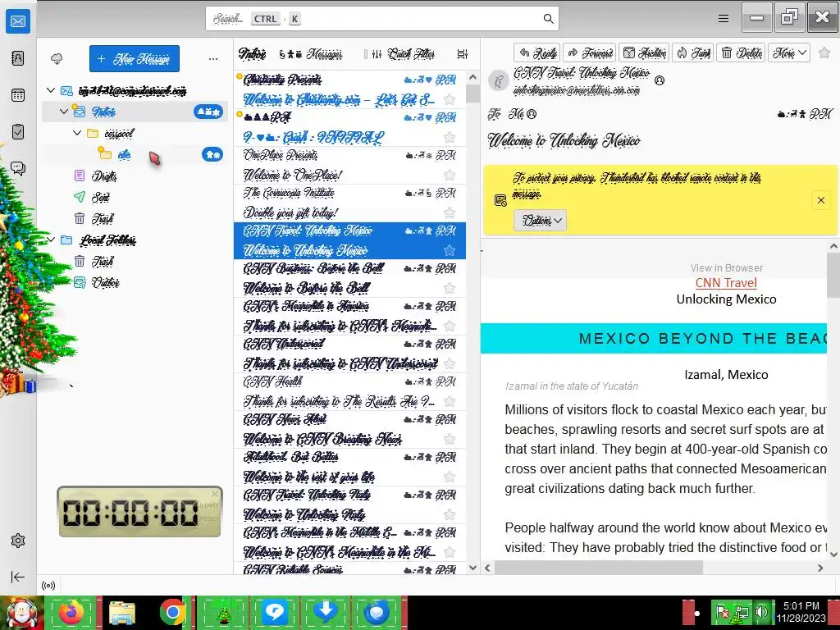Open Trash under Local Folders
Viewport: 840px width, 630px height.
coord(135,261)
